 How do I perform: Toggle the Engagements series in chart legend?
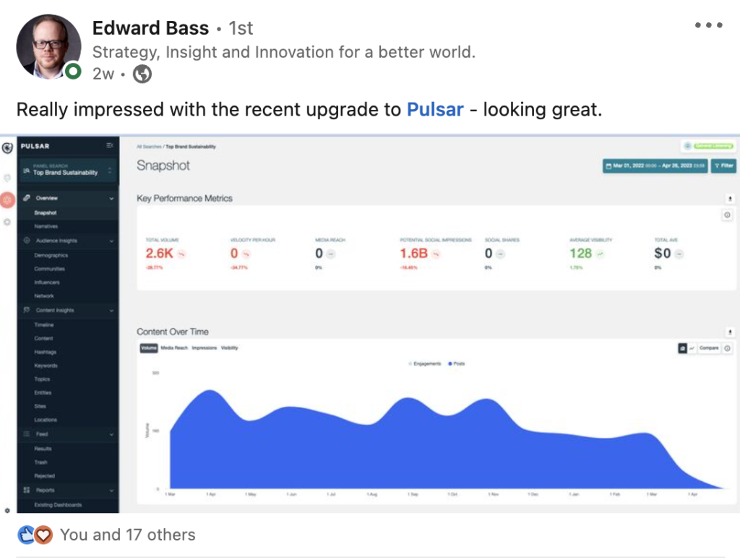(x=425, y=363)
